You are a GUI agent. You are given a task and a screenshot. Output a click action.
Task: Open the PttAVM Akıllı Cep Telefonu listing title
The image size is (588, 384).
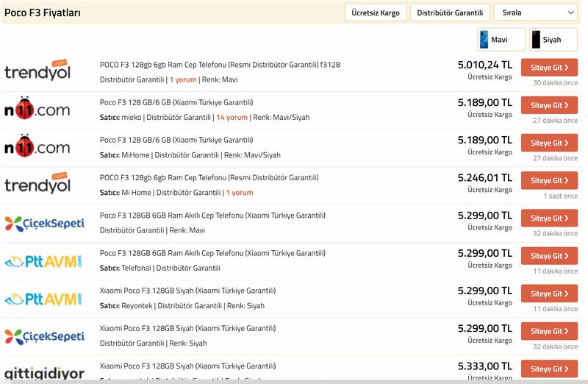click(x=212, y=253)
